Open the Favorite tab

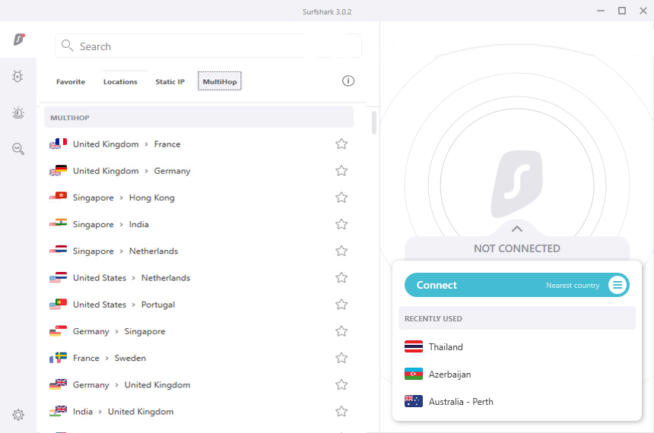[x=70, y=82]
